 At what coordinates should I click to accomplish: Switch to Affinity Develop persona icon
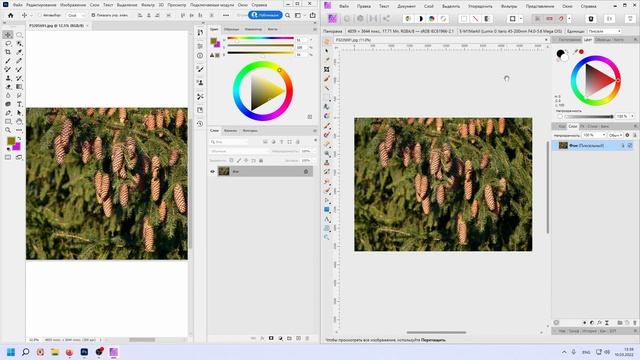tap(360, 19)
